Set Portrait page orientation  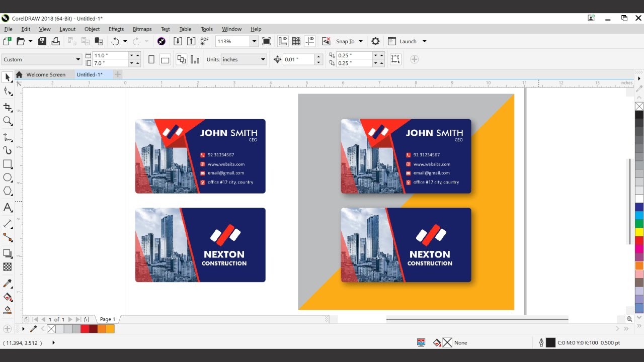[151, 59]
